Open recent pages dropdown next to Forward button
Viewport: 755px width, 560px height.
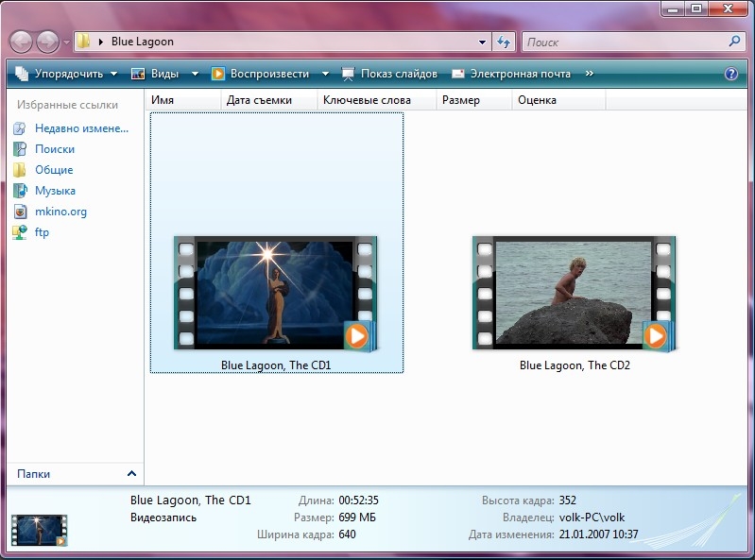click(66, 42)
